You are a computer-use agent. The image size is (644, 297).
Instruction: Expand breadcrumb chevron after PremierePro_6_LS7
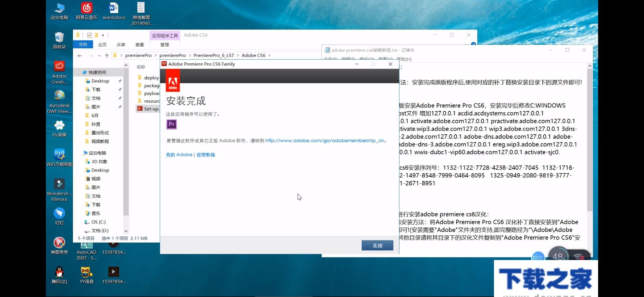click(x=238, y=55)
